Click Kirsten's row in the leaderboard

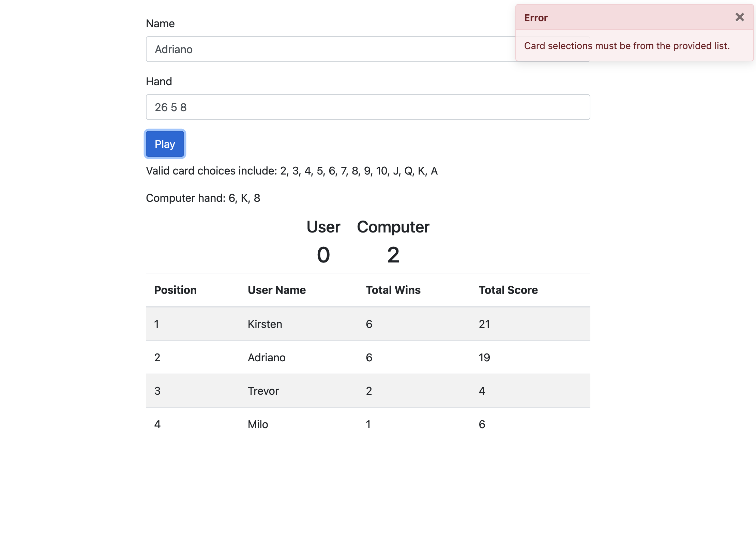coord(367,324)
